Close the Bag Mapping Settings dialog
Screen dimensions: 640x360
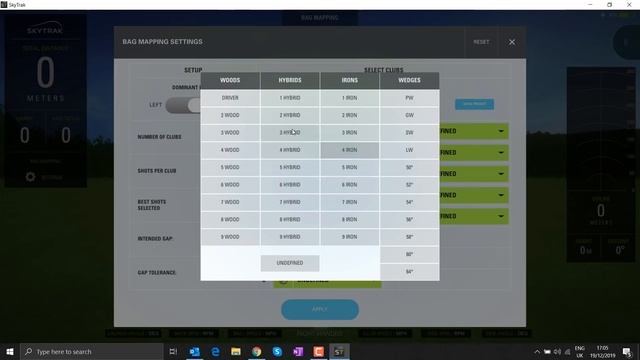pyautogui.click(x=511, y=42)
